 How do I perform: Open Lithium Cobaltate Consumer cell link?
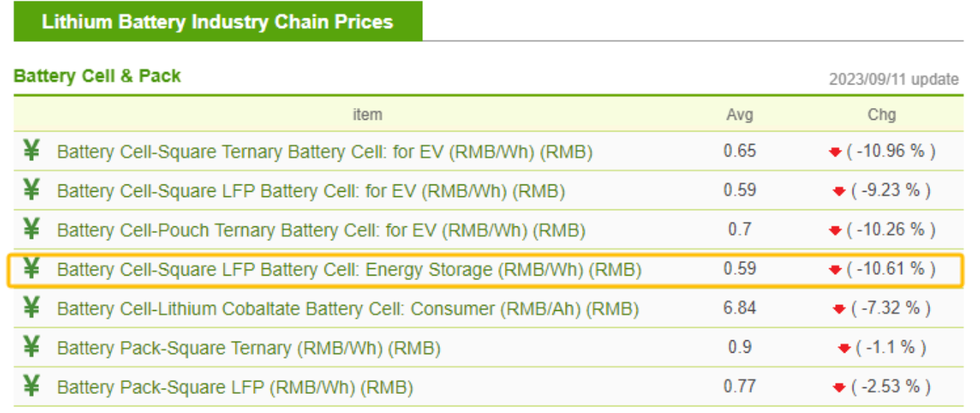[x=348, y=309]
